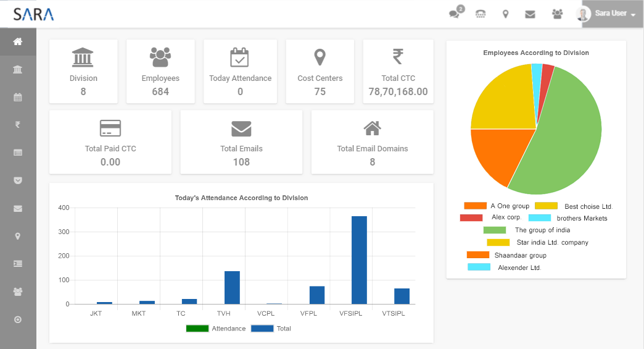644x349 pixels.
Task: Toggle the Attendance series in the bar chart legend
Action: click(197, 329)
